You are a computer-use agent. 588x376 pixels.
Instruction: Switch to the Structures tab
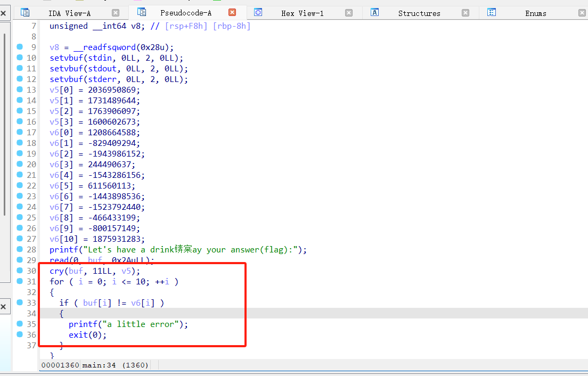[x=419, y=13]
